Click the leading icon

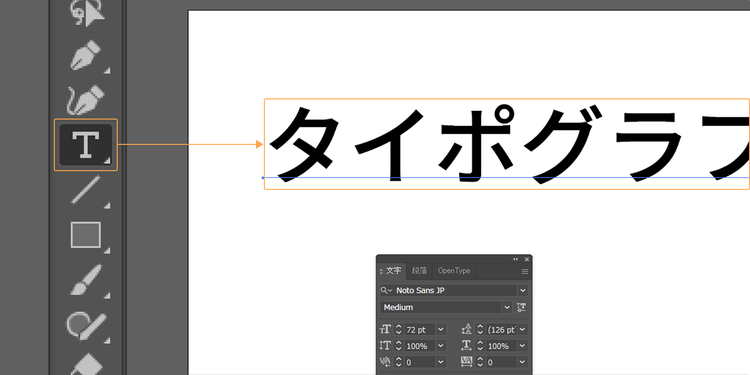pyautogui.click(x=467, y=330)
